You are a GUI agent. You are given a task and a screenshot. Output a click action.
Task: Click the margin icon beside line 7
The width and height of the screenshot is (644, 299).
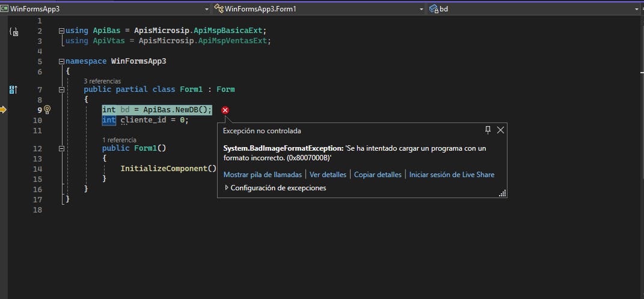[13, 89]
